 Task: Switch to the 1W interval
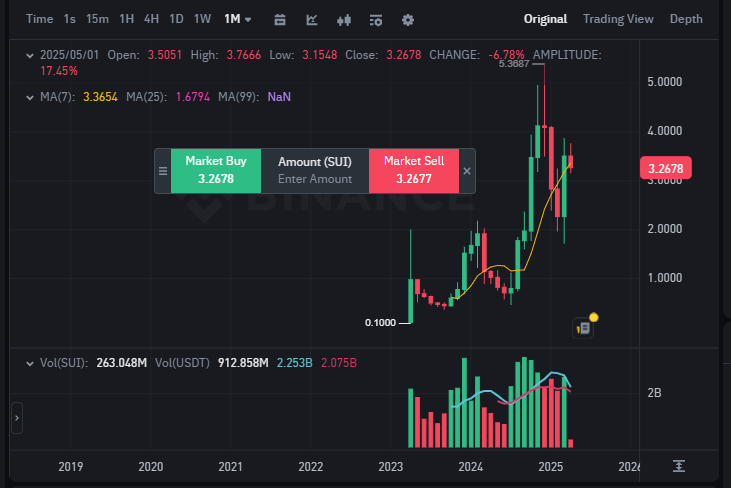click(202, 19)
